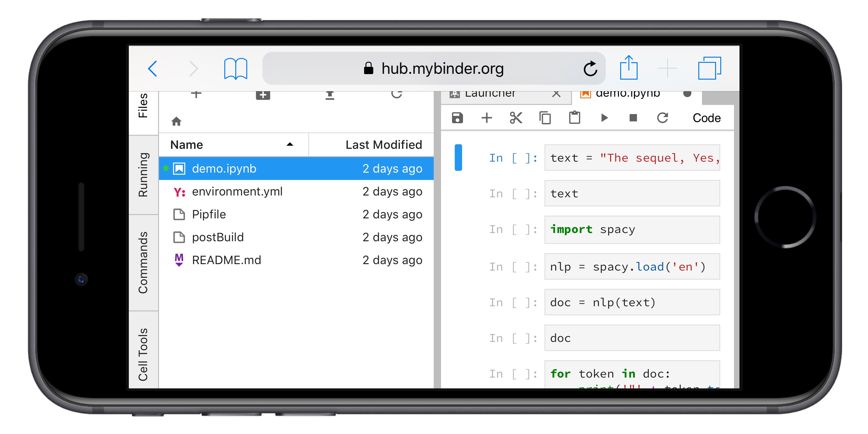Copy the selected cell

(545, 118)
